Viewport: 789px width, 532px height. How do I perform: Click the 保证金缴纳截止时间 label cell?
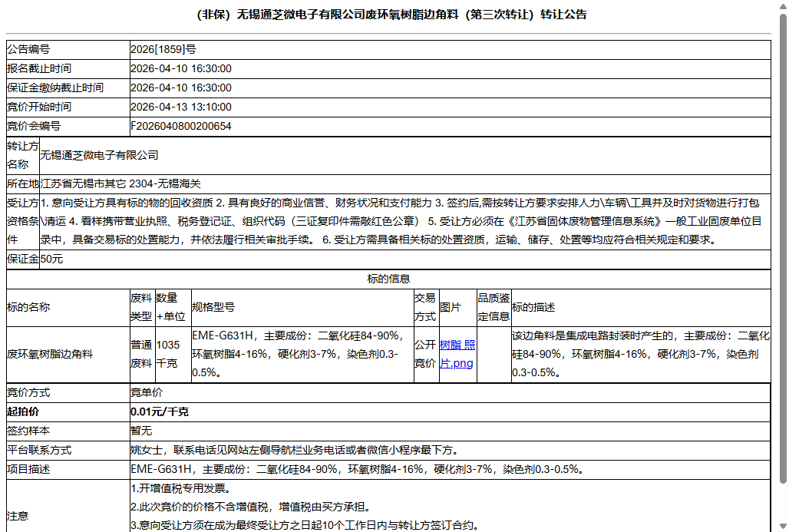pyautogui.click(x=68, y=88)
